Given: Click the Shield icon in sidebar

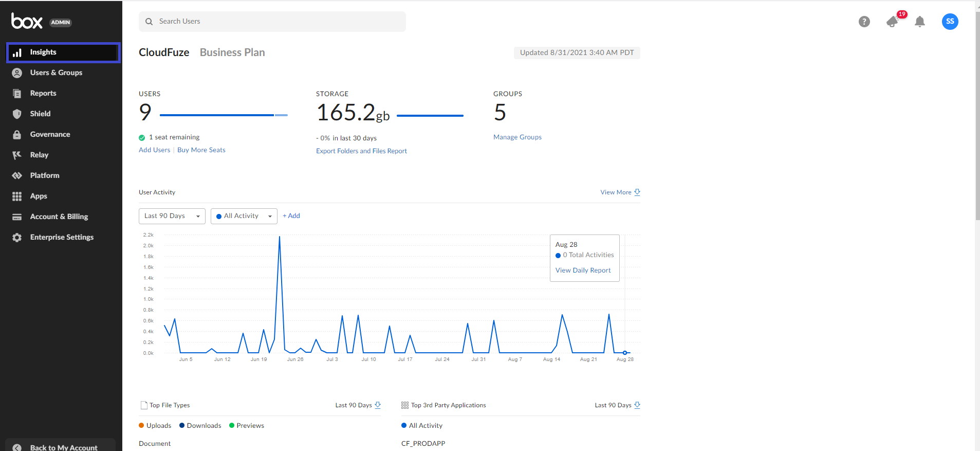Looking at the screenshot, I should (17, 114).
